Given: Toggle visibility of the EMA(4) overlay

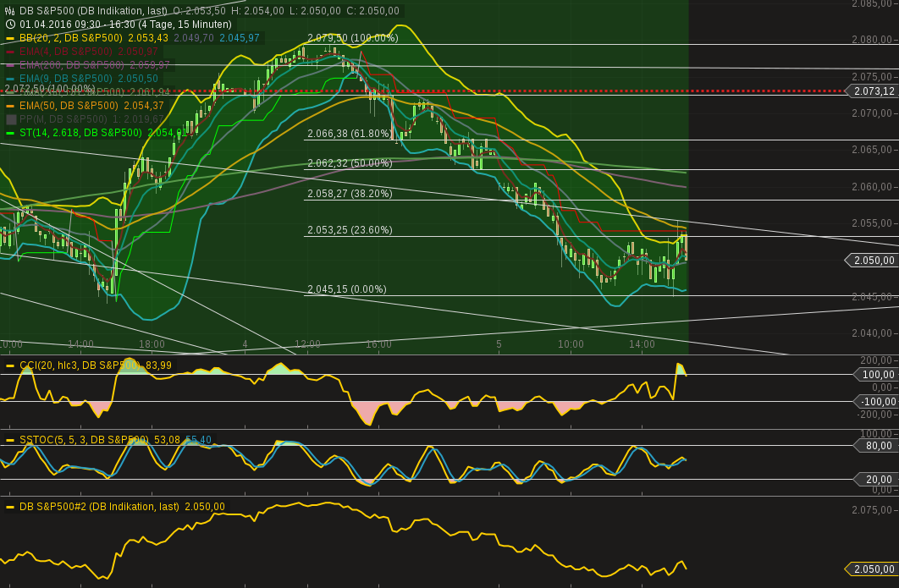Looking at the screenshot, I should coord(9,51).
